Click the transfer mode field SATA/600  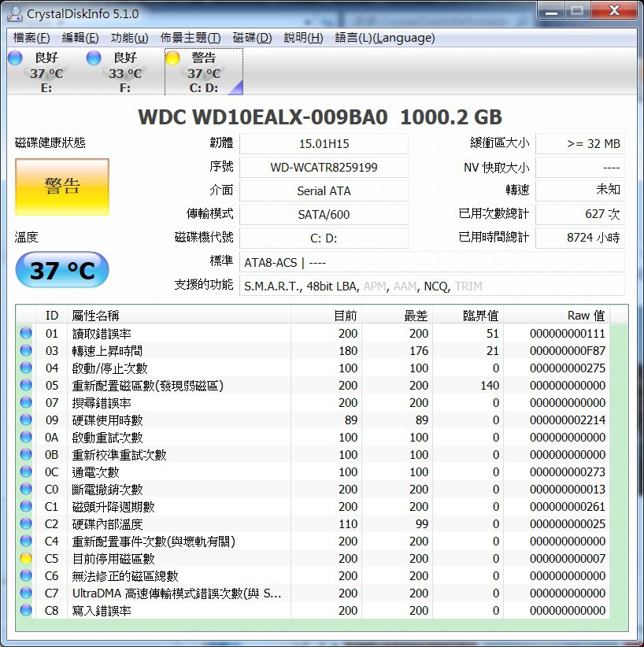click(x=324, y=214)
